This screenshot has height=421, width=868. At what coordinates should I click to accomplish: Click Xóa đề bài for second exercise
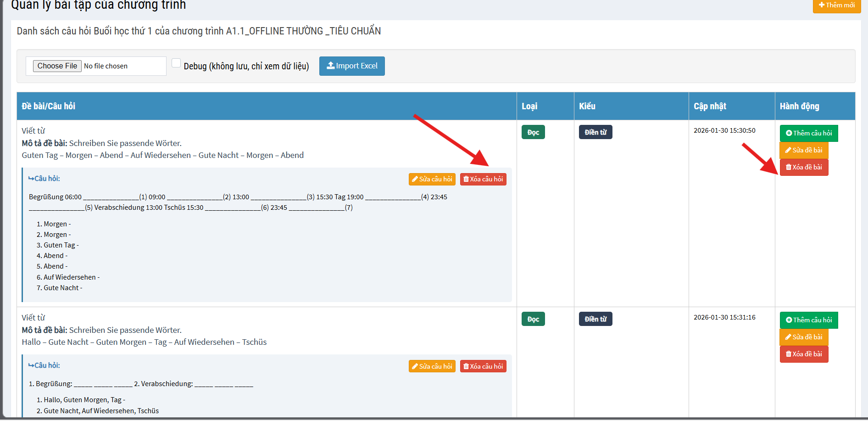pyautogui.click(x=804, y=354)
